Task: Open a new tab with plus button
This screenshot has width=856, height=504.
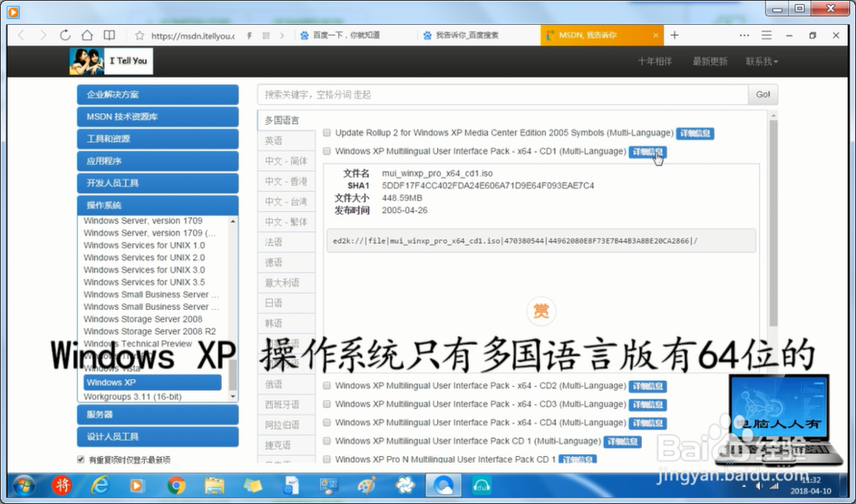Action: click(675, 35)
